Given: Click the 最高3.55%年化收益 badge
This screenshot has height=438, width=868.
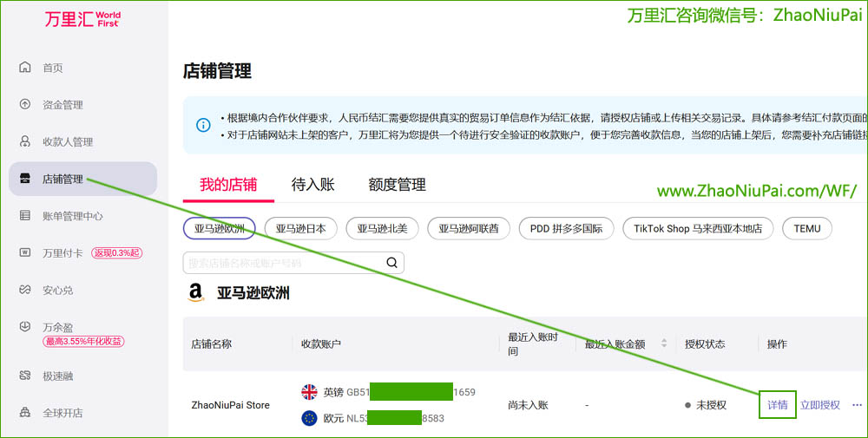Looking at the screenshot, I should 83,341.
